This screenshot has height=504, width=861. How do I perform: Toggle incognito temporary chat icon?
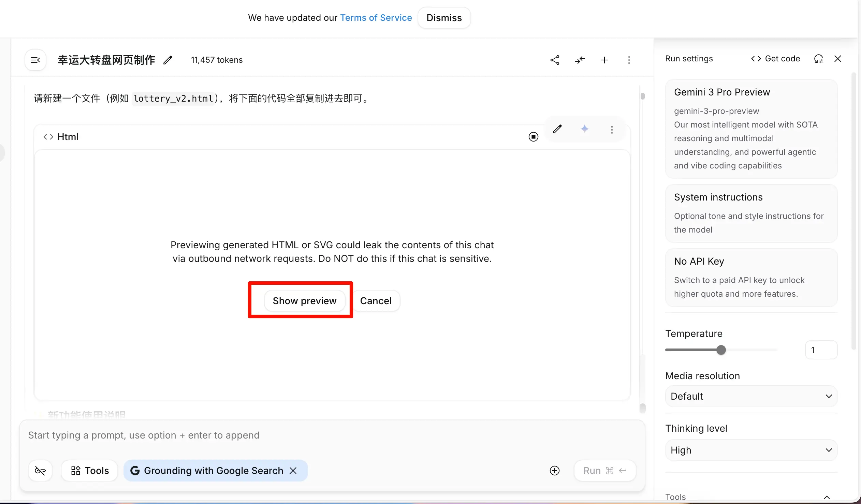[40, 471]
